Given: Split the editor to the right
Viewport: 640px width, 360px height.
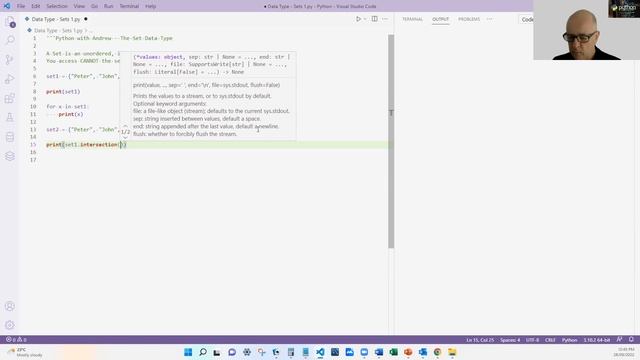Looking at the screenshot, I should coord(374,19).
